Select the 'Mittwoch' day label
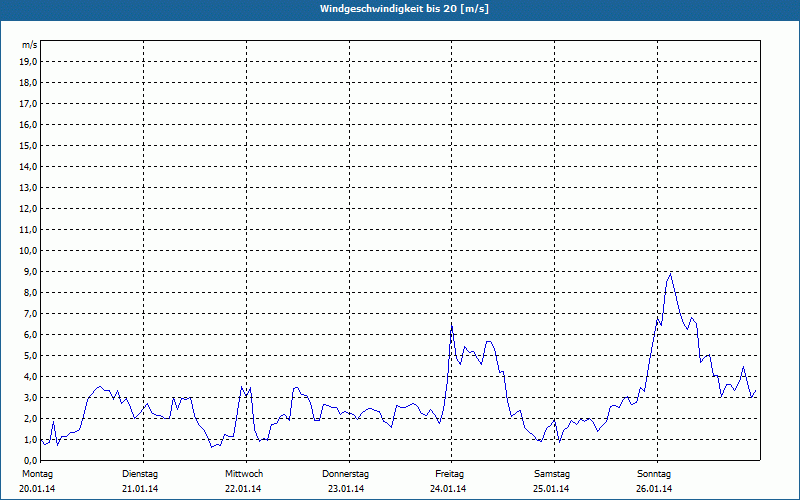 pyautogui.click(x=244, y=474)
